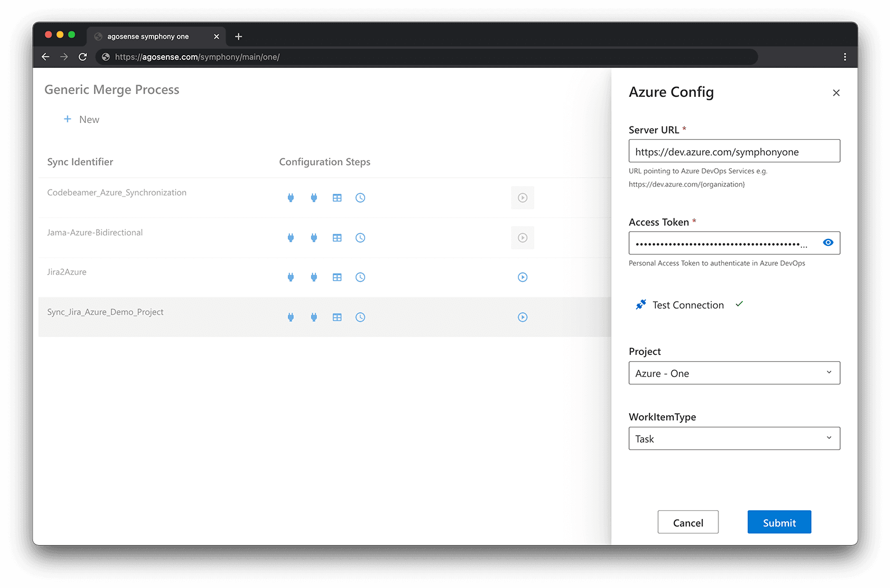Click second plug icon in Jama-Azure-Bidirectional row

point(314,238)
